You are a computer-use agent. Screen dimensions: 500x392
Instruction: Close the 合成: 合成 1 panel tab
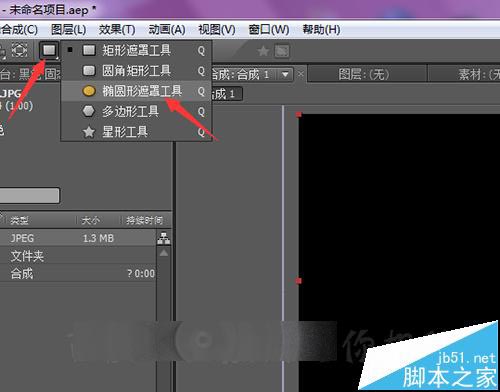pyautogui.click(x=300, y=74)
